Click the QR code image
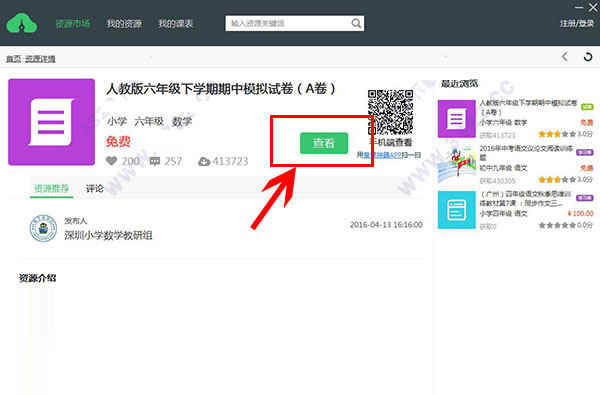The height and width of the screenshot is (395, 600). (390, 112)
